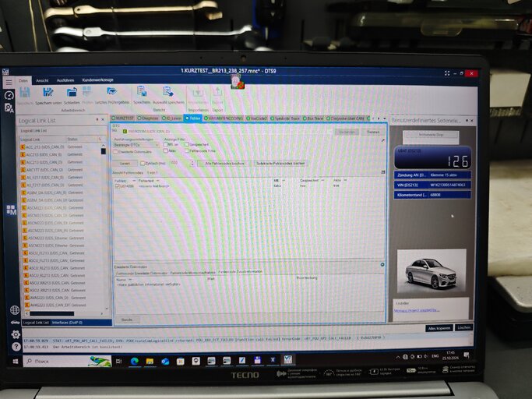This screenshot has height=399, width=532.
Task: Click the globe icon in left sidebar
Action: [x=15, y=309]
